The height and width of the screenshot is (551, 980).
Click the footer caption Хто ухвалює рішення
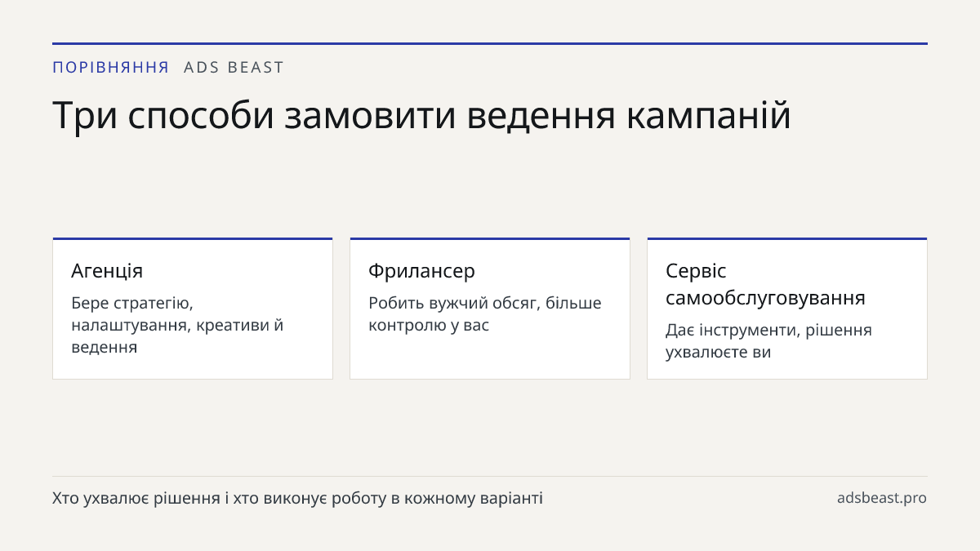[297, 498]
